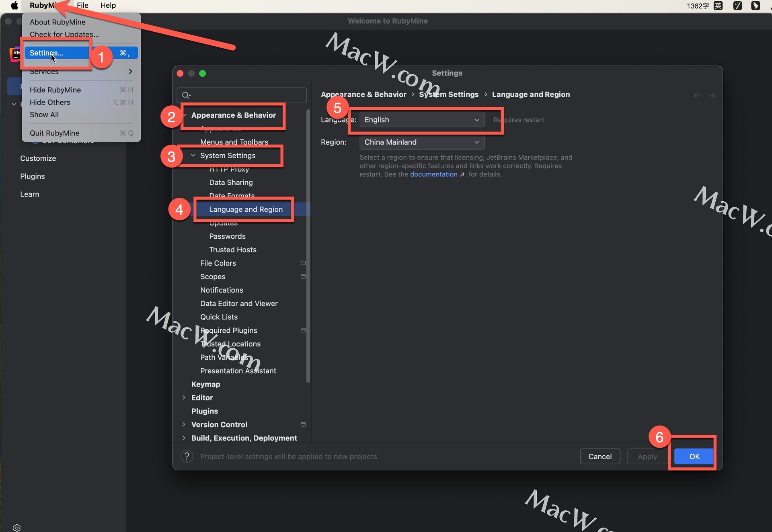
Task: Open Presentation Assistant settings page
Action: [x=238, y=371]
